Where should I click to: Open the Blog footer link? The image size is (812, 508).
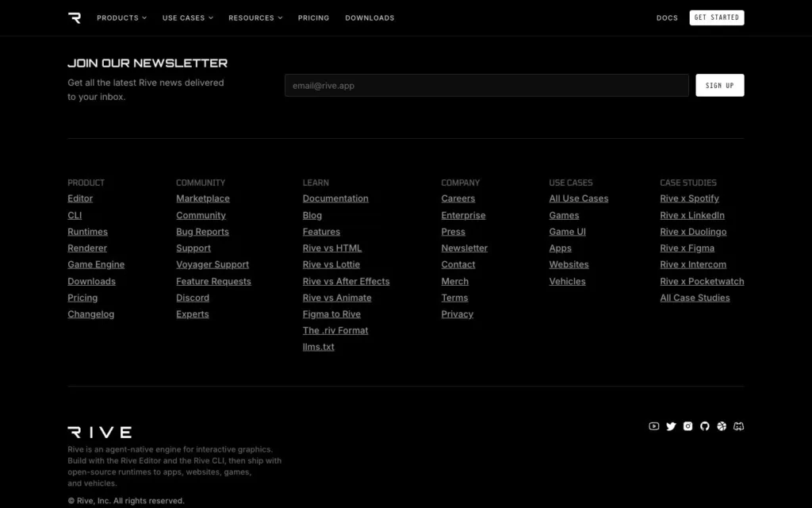point(312,215)
